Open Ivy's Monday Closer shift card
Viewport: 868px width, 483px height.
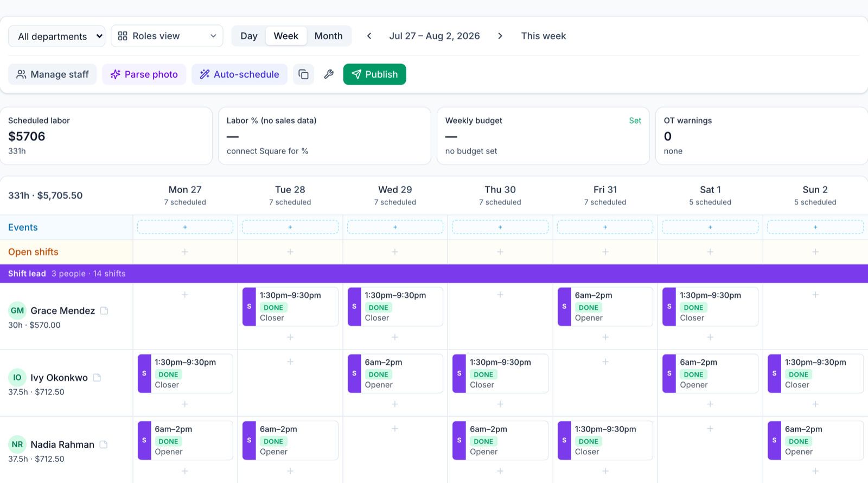click(185, 373)
